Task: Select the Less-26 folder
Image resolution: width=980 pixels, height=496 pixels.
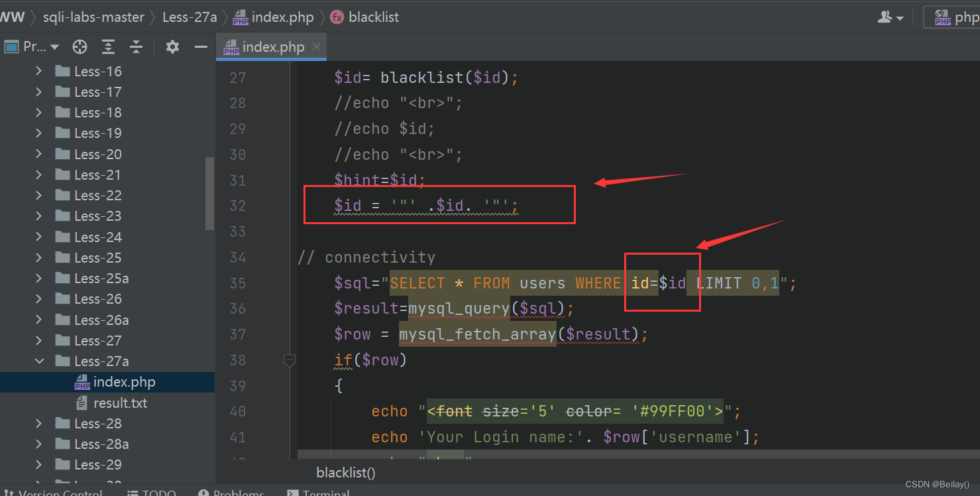Action: (98, 298)
